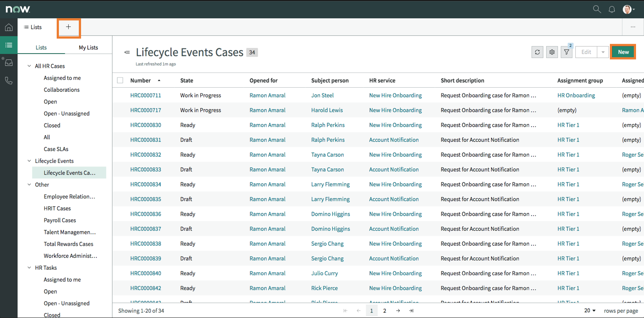This screenshot has width=644, height=318.
Task: Select the Lists icon in sidebar
Action: click(8, 45)
